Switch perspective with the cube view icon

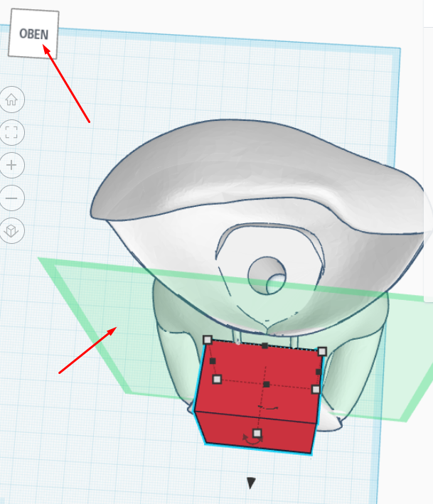(11, 231)
